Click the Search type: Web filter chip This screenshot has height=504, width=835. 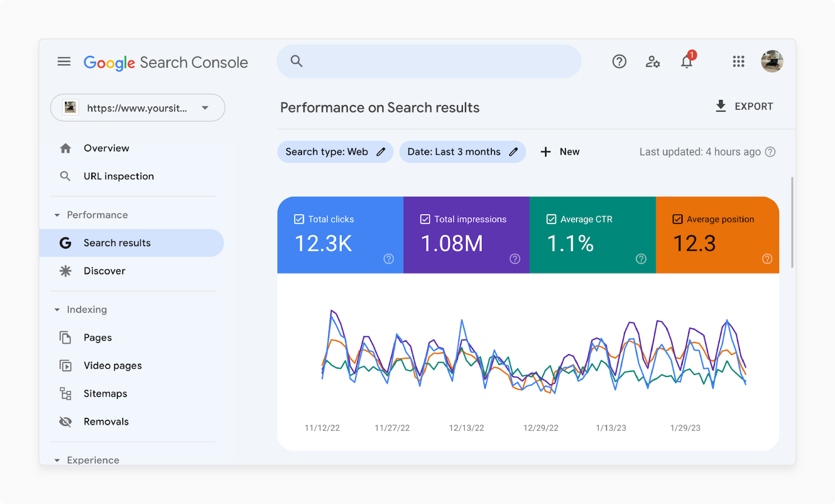pyautogui.click(x=335, y=152)
